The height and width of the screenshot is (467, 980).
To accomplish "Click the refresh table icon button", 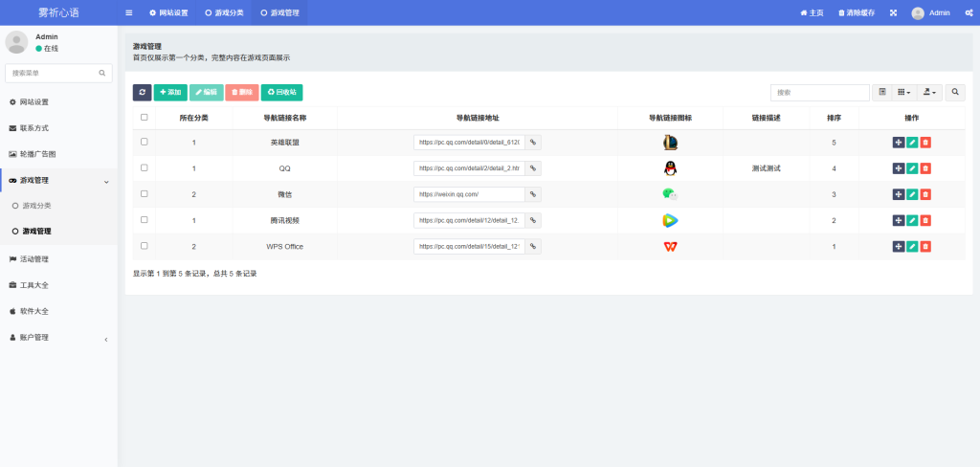I will (142, 93).
